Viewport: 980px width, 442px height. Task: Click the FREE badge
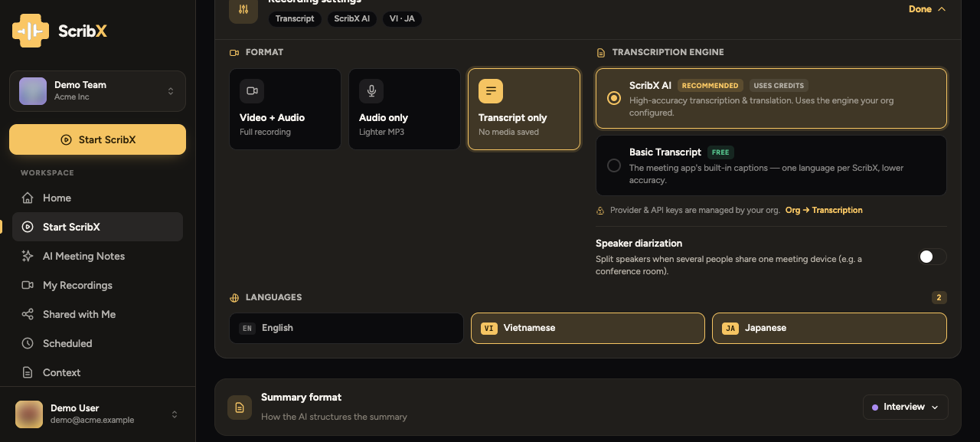click(x=720, y=152)
